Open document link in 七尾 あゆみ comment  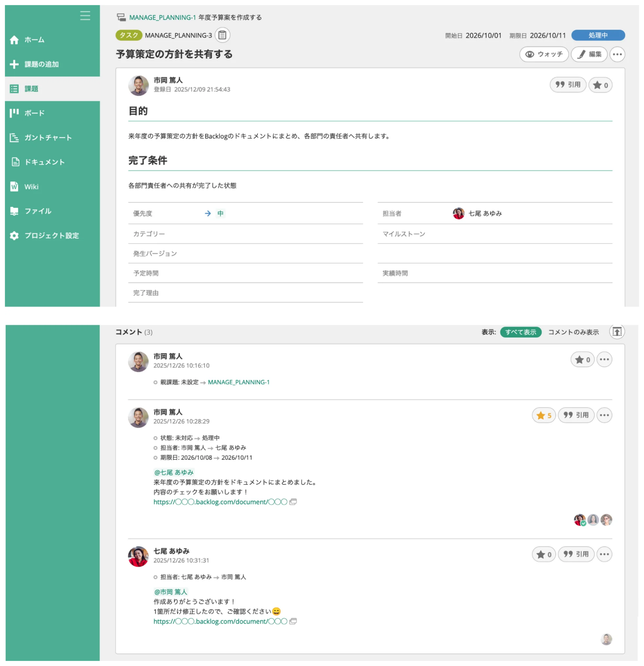click(x=220, y=621)
